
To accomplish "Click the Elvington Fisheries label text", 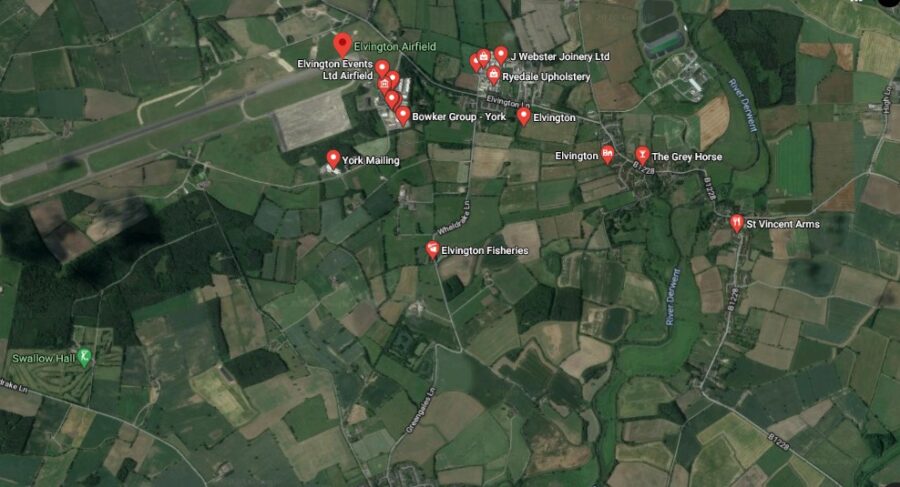I will click(x=484, y=250).
